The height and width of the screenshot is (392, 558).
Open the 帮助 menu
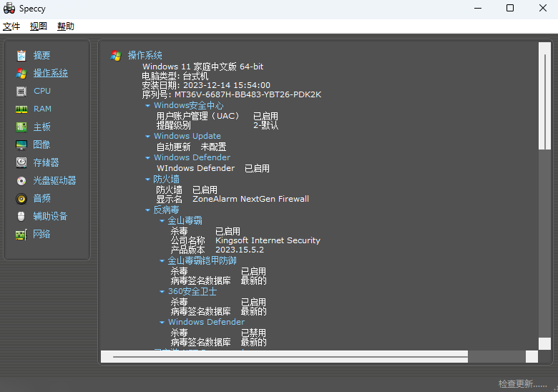pyautogui.click(x=66, y=26)
